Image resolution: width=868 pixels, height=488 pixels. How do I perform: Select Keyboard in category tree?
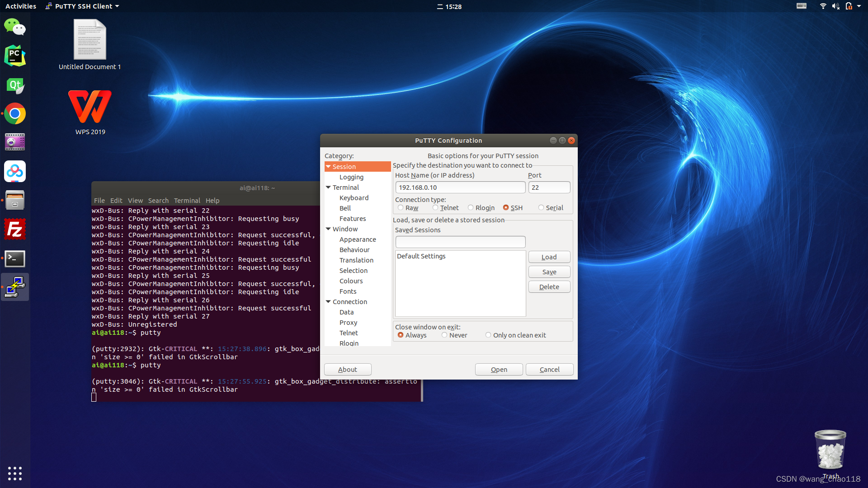[354, 197]
